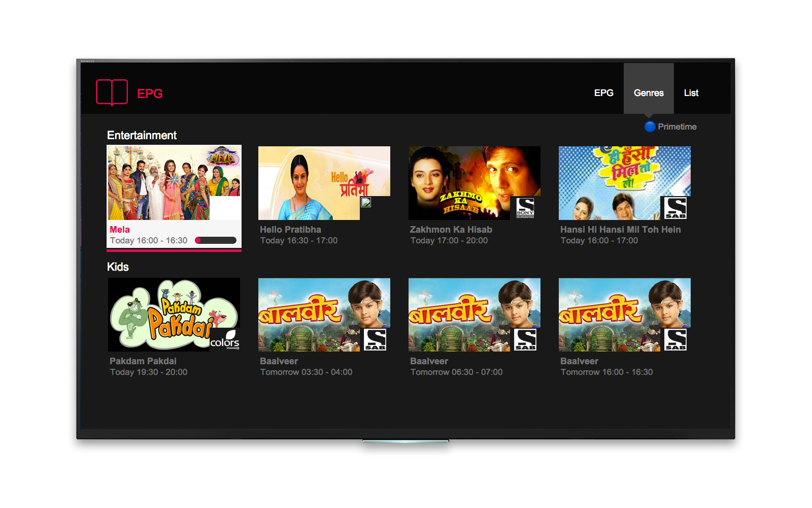
Task: Click Hansi Hi Hansi Mil Toh Hein title
Action: click(x=621, y=230)
